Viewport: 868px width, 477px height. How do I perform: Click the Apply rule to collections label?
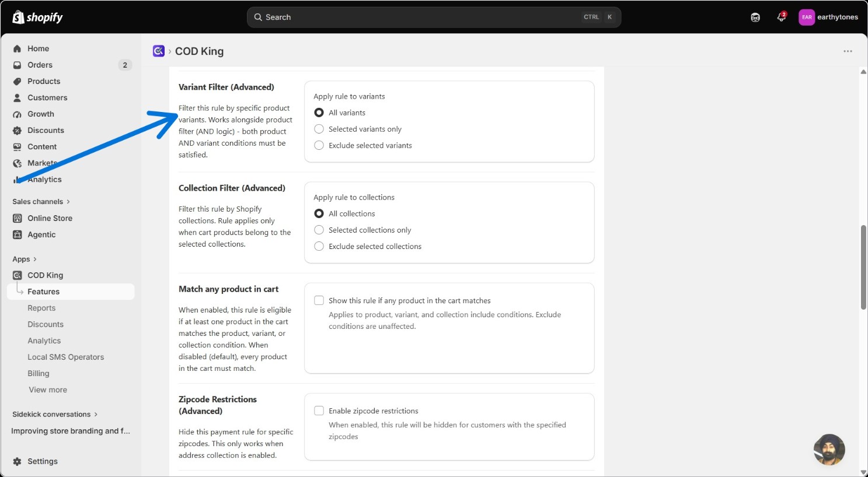click(x=354, y=197)
